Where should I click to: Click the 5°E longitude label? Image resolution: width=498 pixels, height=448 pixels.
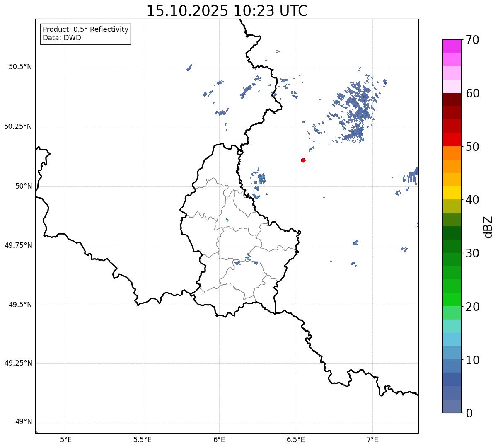(66, 440)
